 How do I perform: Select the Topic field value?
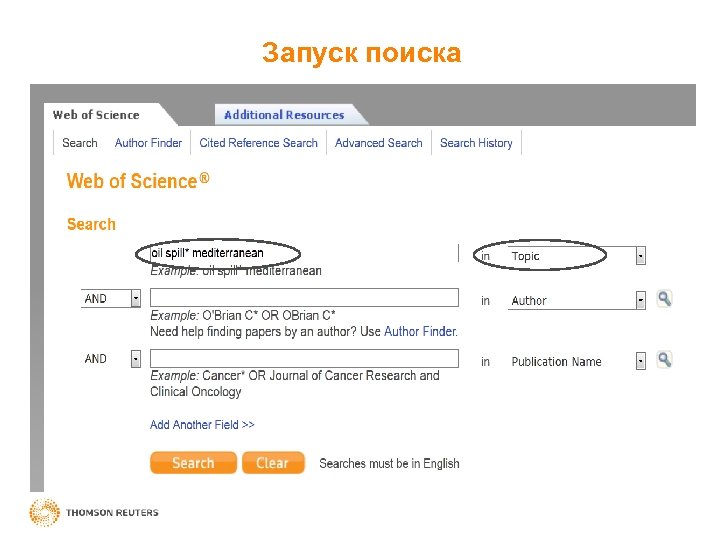(x=525, y=256)
